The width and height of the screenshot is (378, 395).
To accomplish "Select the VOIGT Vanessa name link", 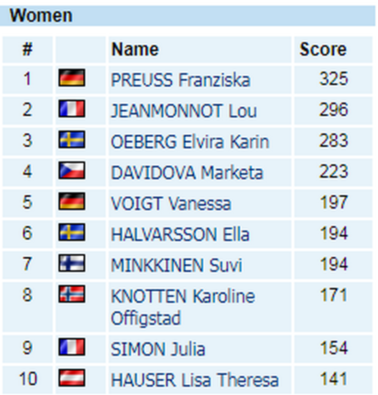I will coord(171,203).
